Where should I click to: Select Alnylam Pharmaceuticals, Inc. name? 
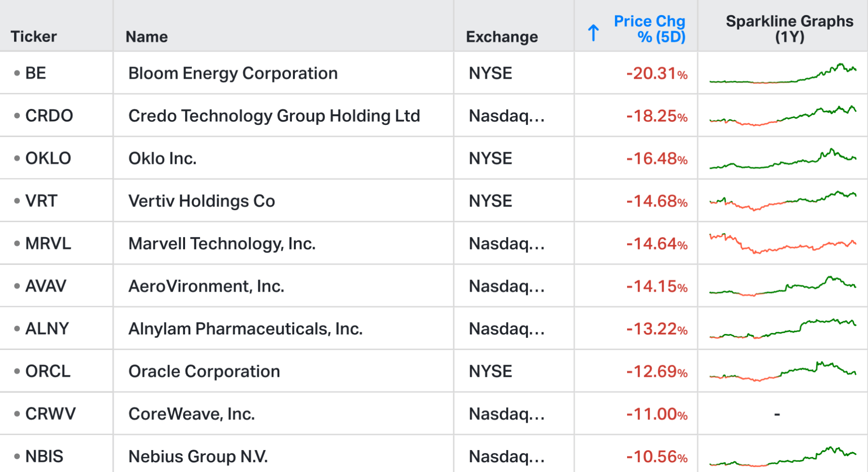(x=245, y=329)
